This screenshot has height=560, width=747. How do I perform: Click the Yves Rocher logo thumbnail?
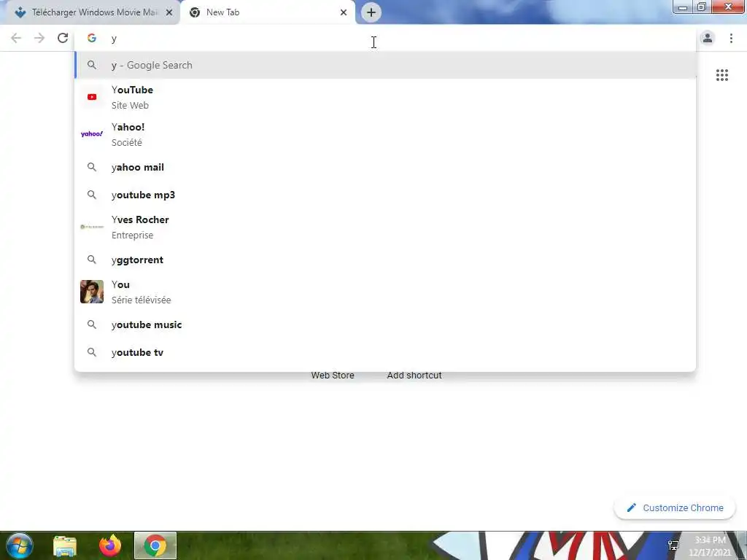[92, 227]
